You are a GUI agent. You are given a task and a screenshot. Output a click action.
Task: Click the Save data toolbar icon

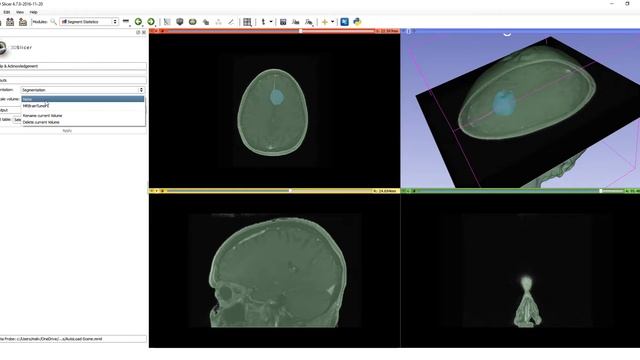pyautogui.click(x=23, y=22)
